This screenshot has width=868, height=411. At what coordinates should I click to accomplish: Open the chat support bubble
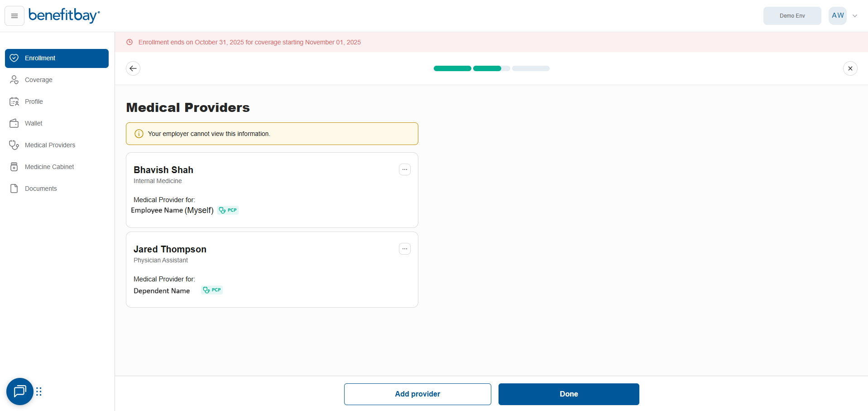pyautogui.click(x=20, y=391)
